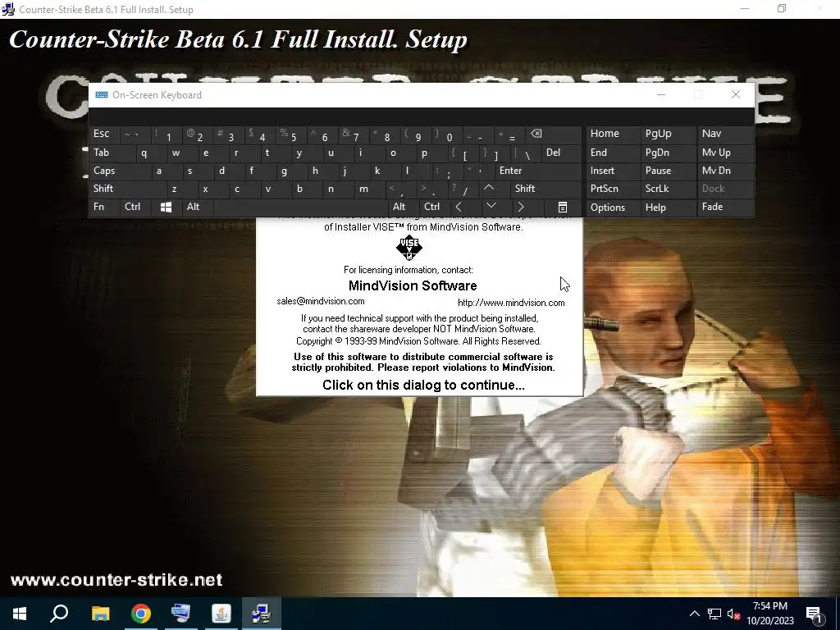Click the MindVision Software heading text

[413, 285]
